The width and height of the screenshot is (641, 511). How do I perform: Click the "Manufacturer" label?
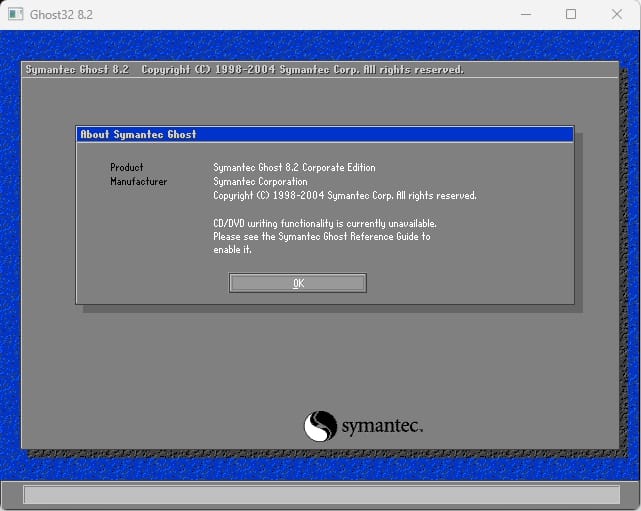click(139, 181)
